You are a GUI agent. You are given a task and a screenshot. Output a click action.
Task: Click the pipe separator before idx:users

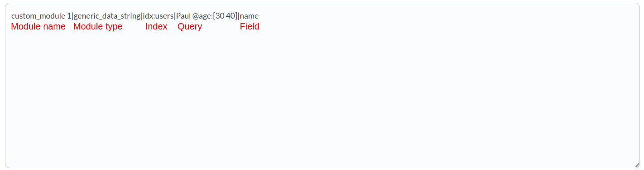(x=142, y=16)
